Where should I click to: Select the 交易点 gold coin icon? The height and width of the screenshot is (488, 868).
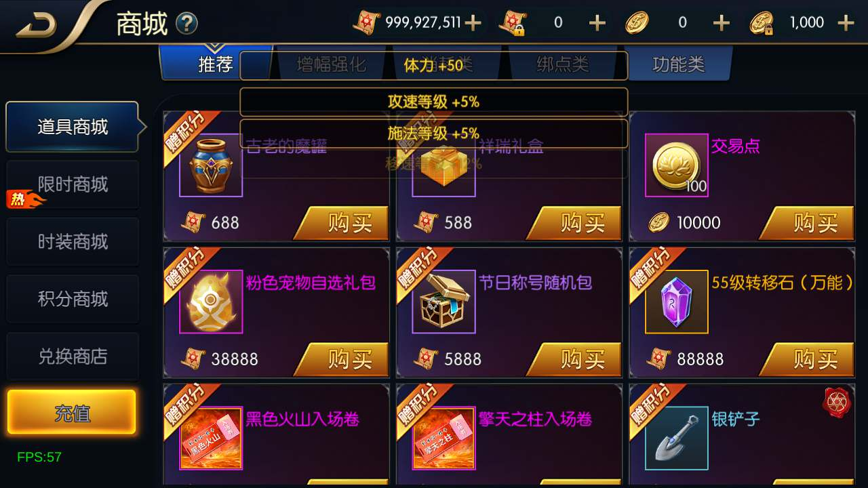(677, 165)
